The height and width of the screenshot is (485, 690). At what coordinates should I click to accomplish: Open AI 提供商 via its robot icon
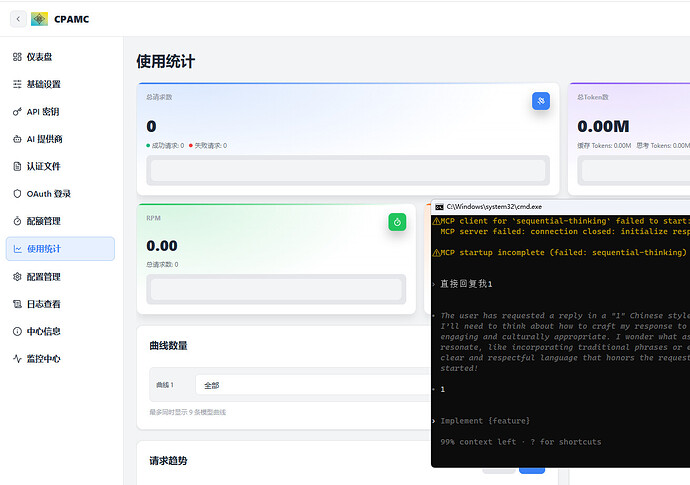pos(17,139)
